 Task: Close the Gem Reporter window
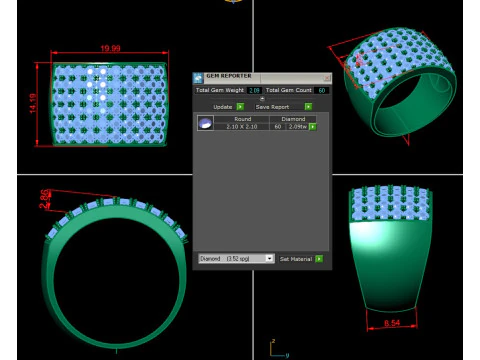[327, 78]
